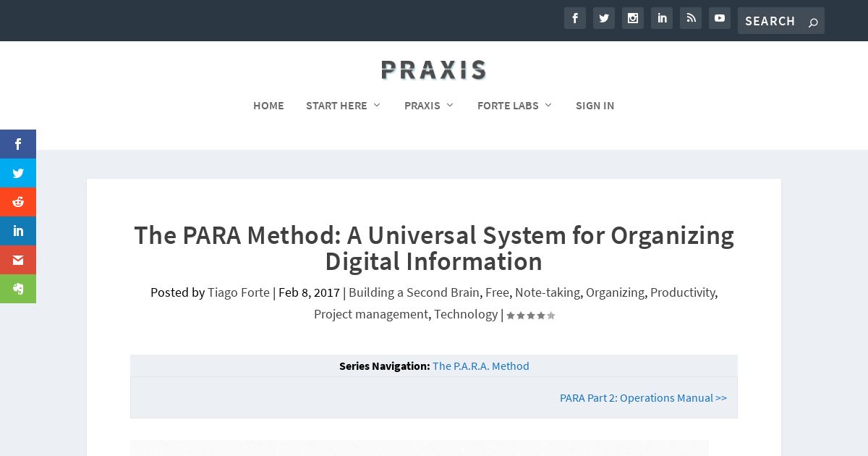Open the Praxis menu item
This screenshot has height=456, width=868.
[x=422, y=106]
